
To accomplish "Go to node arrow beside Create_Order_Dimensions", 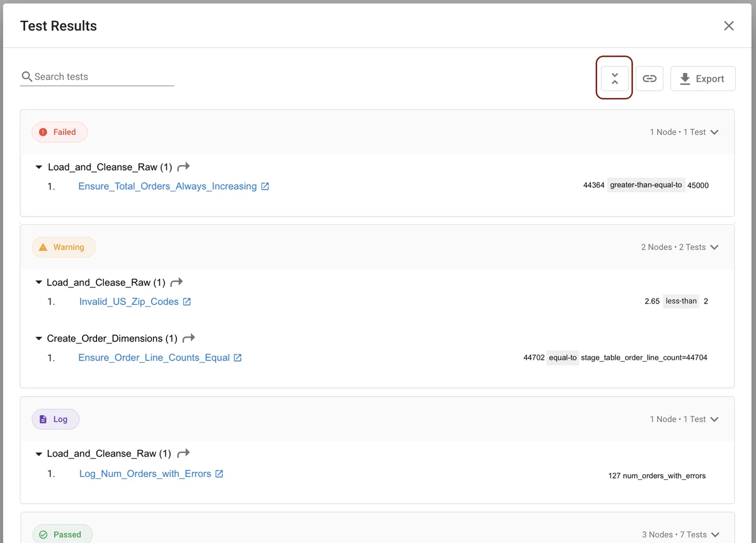I will (188, 338).
